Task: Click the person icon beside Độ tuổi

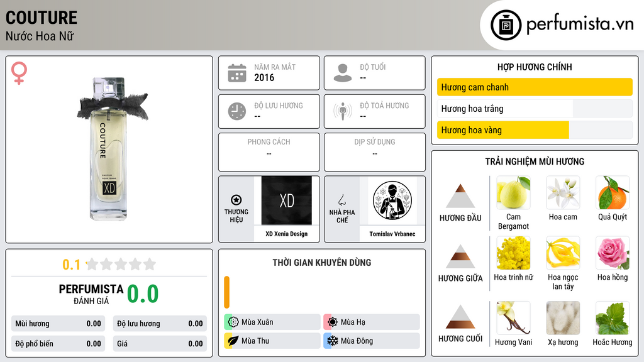Action: [343, 73]
